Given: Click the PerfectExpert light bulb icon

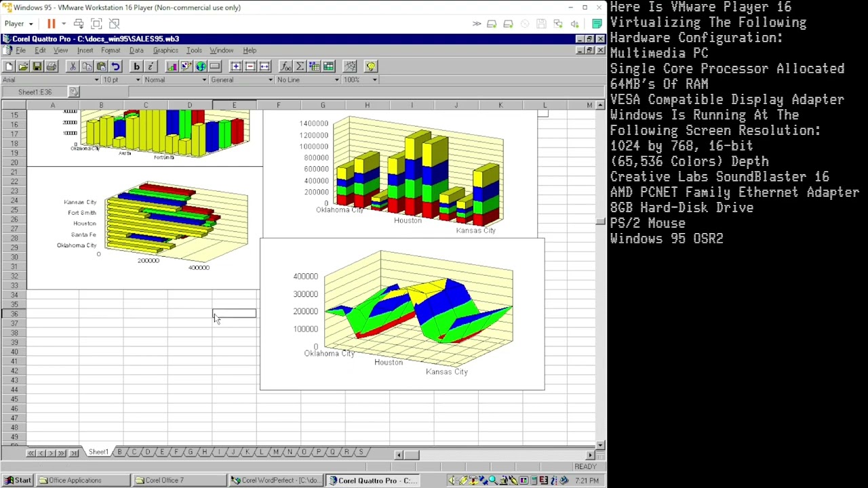Looking at the screenshot, I should pos(371,66).
